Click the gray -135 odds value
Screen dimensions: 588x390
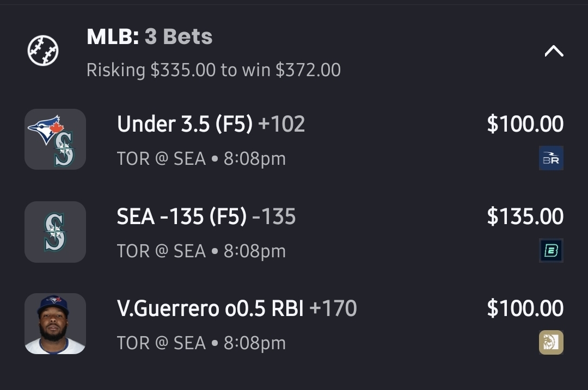point(275,217)
